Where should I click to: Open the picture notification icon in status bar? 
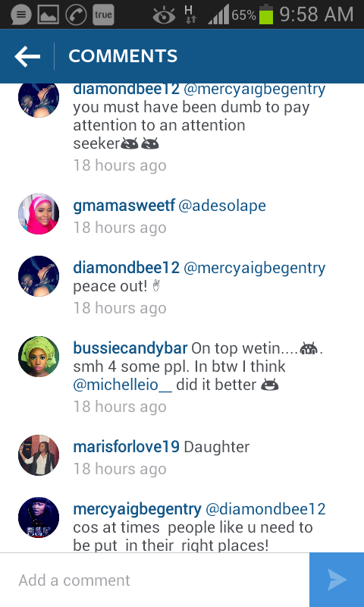49,14
